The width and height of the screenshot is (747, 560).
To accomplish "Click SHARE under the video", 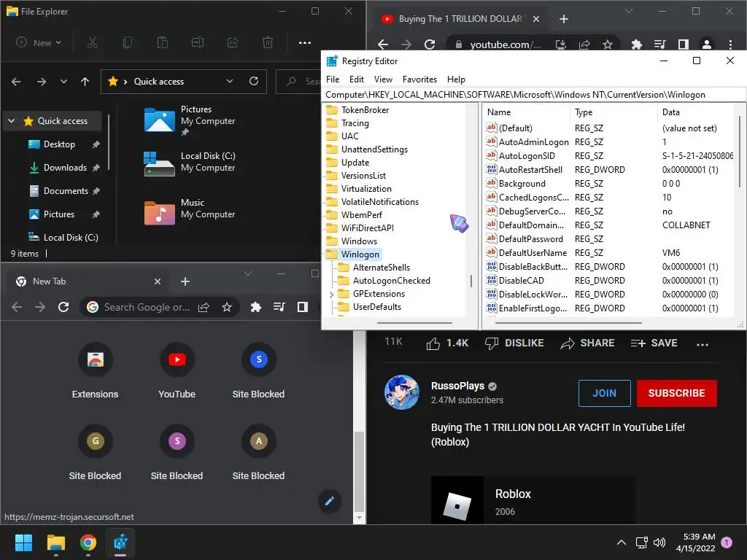I will [x=587, y=343].
